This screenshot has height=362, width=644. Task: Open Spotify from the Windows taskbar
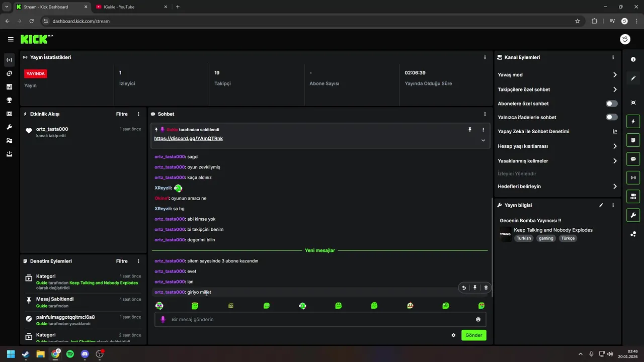(x=70, y=354)
